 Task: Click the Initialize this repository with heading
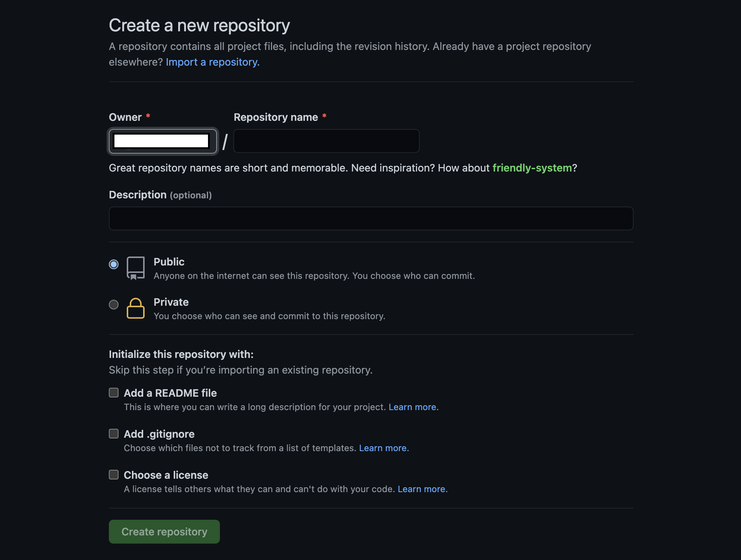[x=181, y=354]
